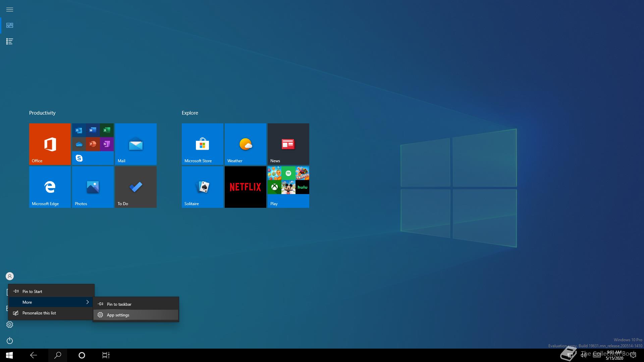Open Candy Crush Friends in Play folder

pyautogui.click(x=302, y=173)
